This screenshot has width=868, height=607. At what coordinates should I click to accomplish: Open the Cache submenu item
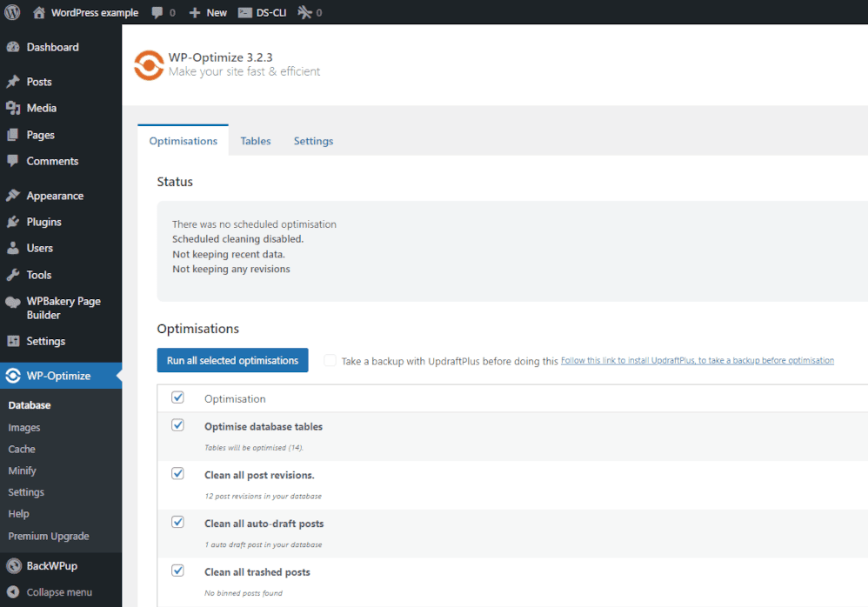(22, 449)
